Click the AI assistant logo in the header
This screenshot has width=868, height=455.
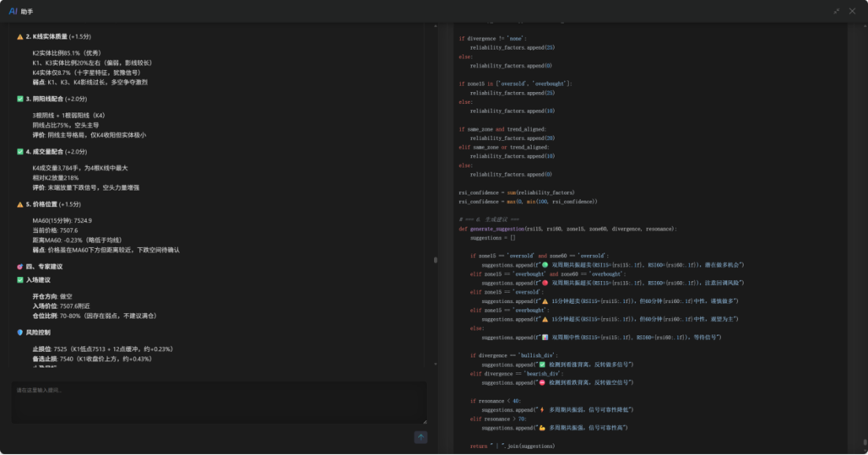click(x=13, y=11)
